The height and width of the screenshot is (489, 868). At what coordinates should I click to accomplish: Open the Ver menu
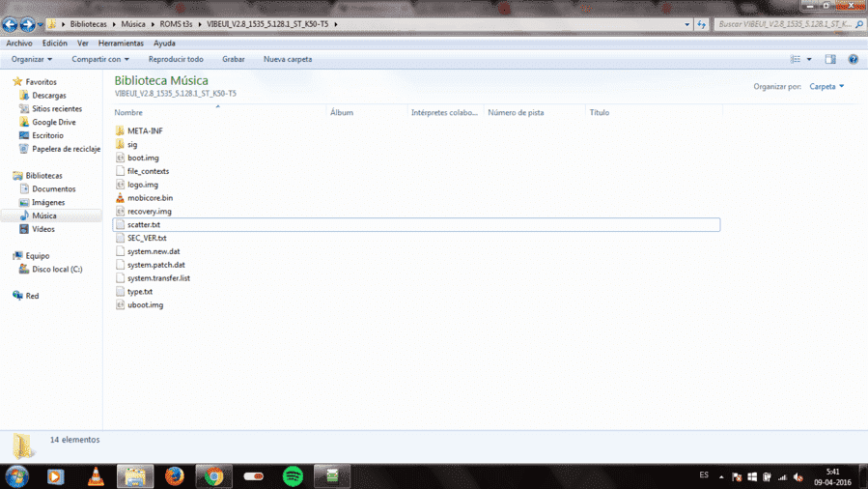82,43
